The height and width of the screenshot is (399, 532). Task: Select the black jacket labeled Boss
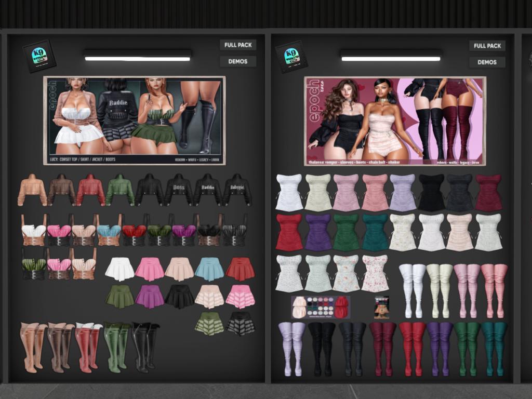[179, 190]
